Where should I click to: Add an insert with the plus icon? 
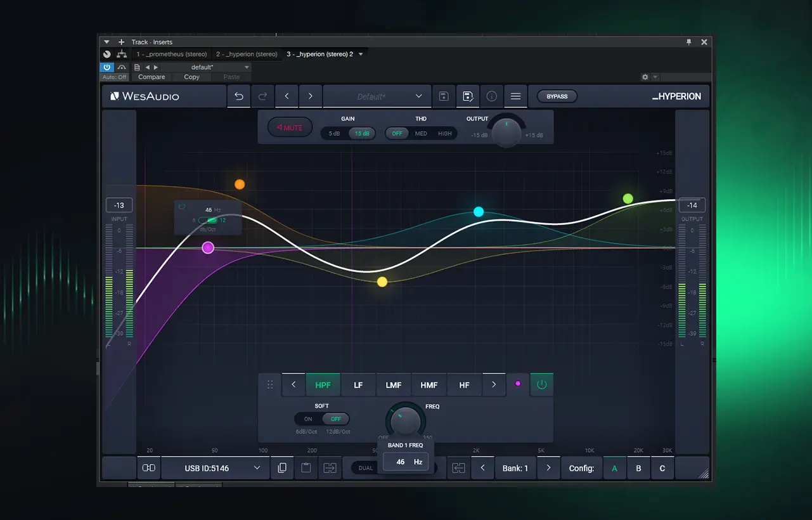pyautogui.click(x=121, y=42)
